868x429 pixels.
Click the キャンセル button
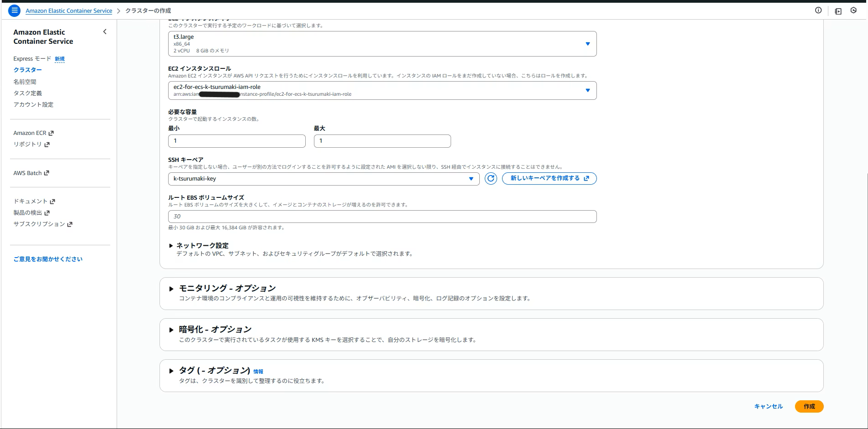[768, 406]
